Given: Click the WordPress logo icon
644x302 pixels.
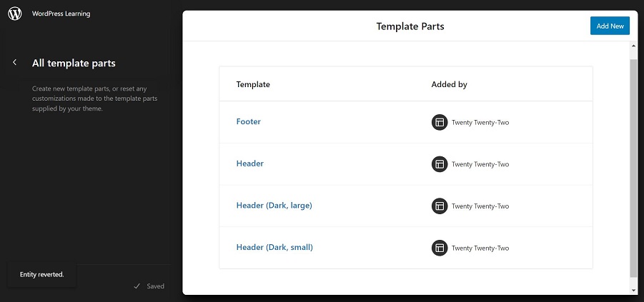Looking at the screenshot, I should 15,14.
